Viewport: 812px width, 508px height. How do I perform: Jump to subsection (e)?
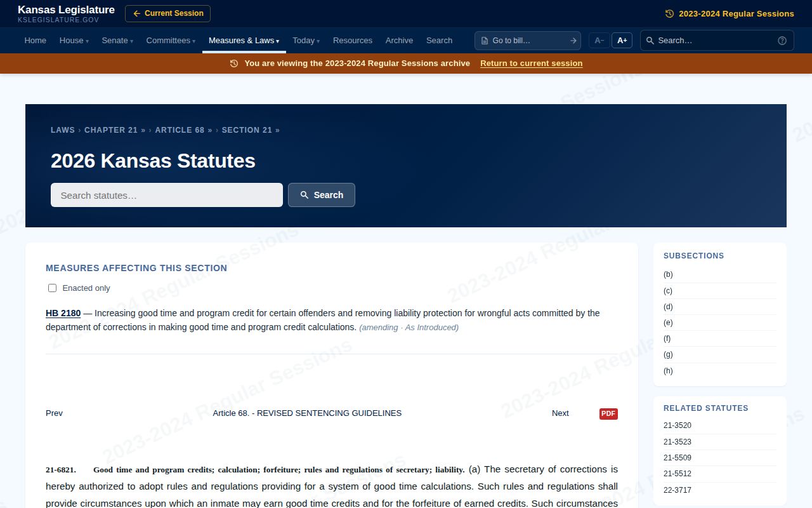point(668,323)
